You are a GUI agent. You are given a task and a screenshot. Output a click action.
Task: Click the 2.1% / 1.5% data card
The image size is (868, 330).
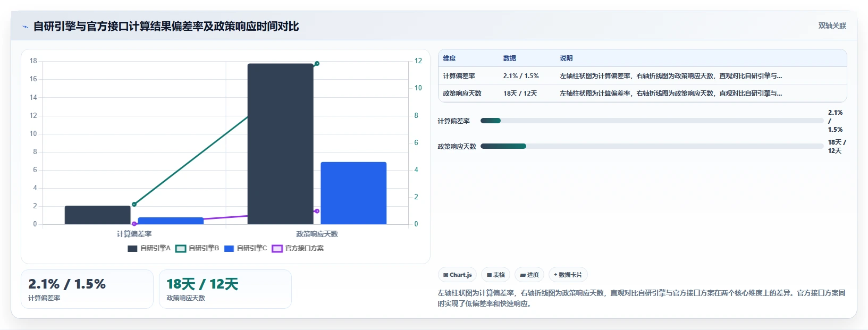coord(87,289)
